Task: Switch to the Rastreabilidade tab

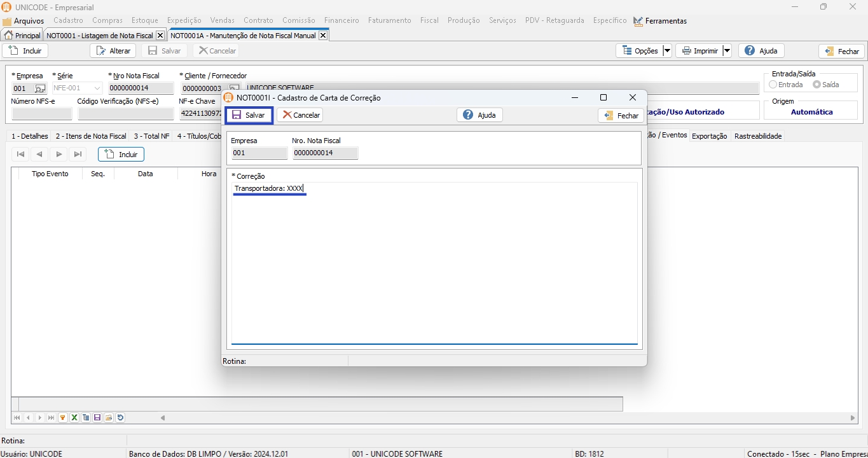Action: [757, 136]
